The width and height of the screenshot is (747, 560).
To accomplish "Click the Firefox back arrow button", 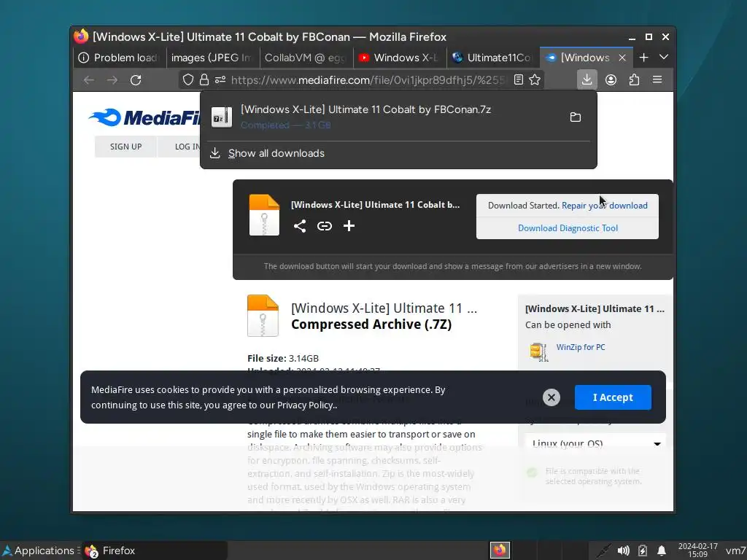I will point(88,80).
